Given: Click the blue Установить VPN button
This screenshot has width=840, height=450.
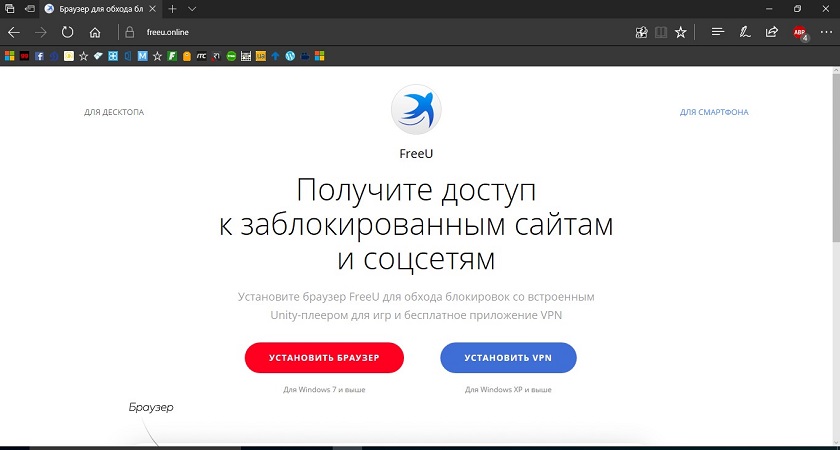Looking at the screenshot, I should coord(508,357).
